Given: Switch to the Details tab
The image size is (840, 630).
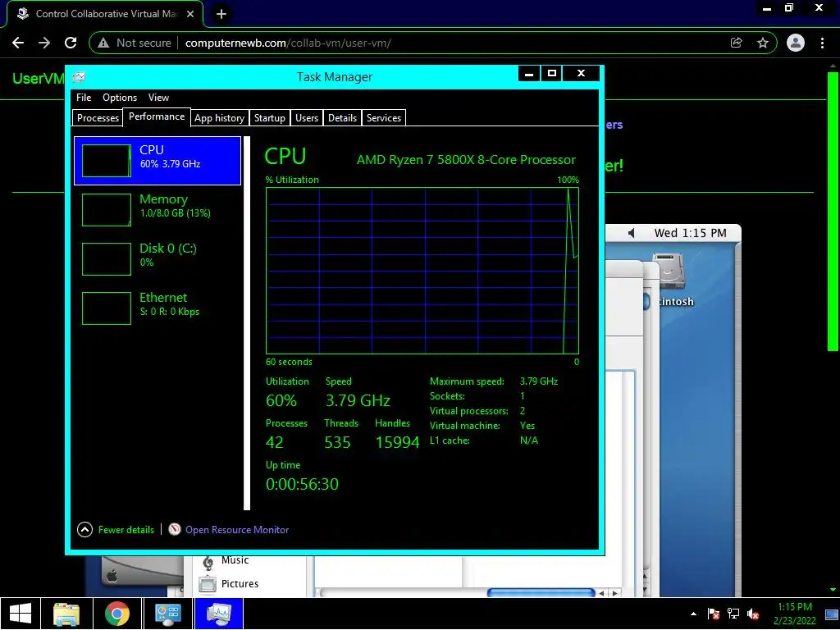Looking at the screenshot, I should (342, 118).
